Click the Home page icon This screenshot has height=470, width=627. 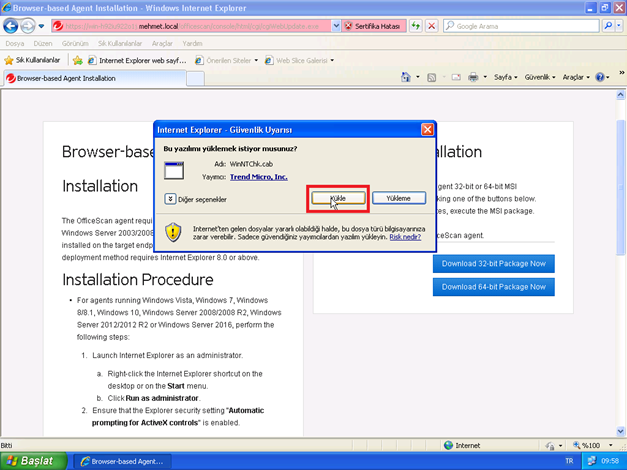pos(406,77)
